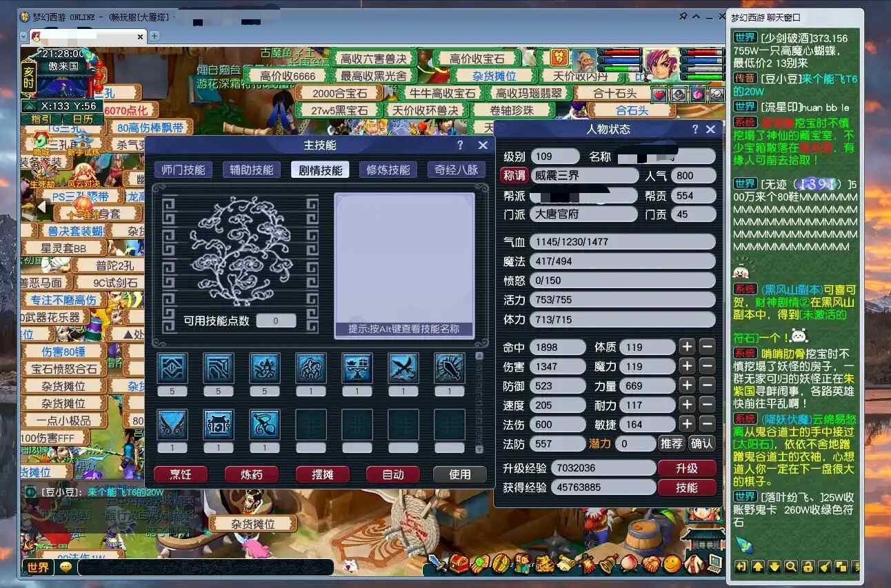
Task: Close the 主技能 window
Action: pyautogui.click(x=483, y=145)
